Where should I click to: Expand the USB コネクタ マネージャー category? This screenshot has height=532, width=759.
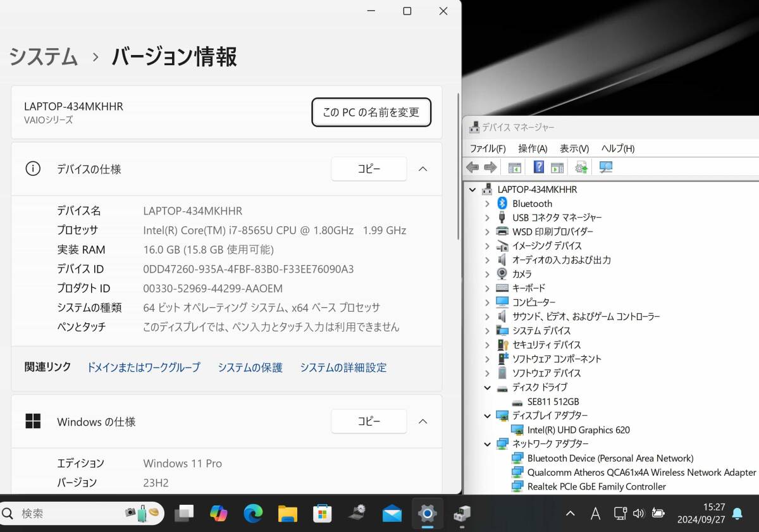point(487,218)
